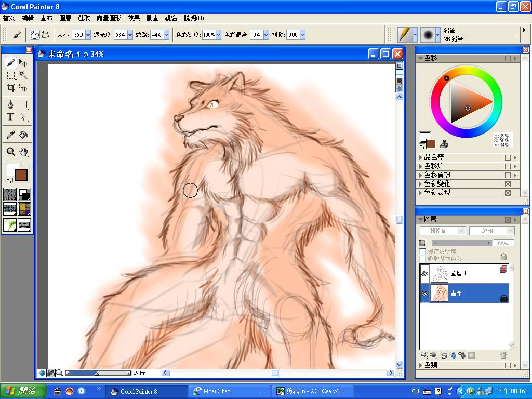The image size is (532, 399).
Task: Click the main brown color swatch in toolbox
Action: pos(21,175)
